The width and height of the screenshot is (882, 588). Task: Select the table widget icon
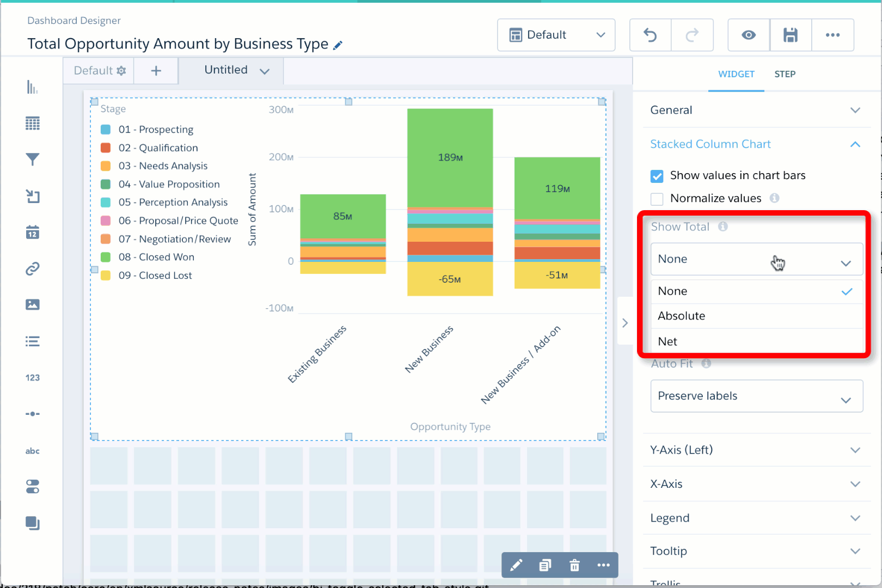click(33, 123)
